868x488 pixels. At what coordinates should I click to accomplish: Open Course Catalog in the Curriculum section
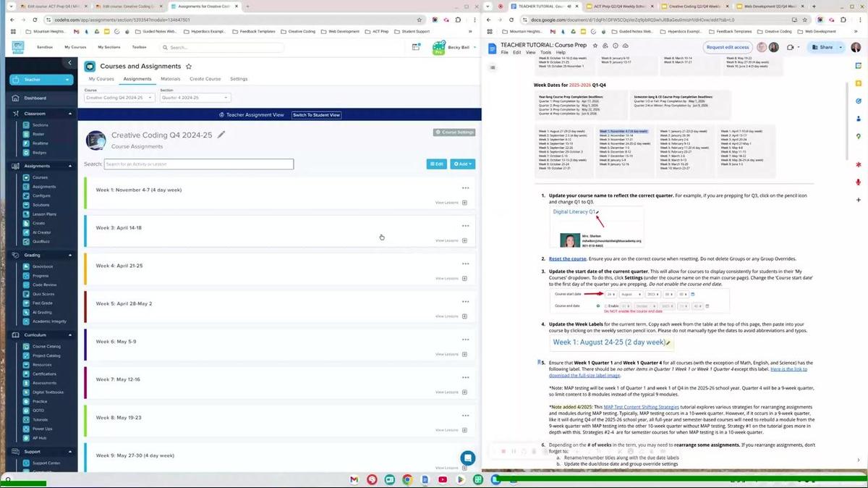pyautogui.click(x=46, y=346)
